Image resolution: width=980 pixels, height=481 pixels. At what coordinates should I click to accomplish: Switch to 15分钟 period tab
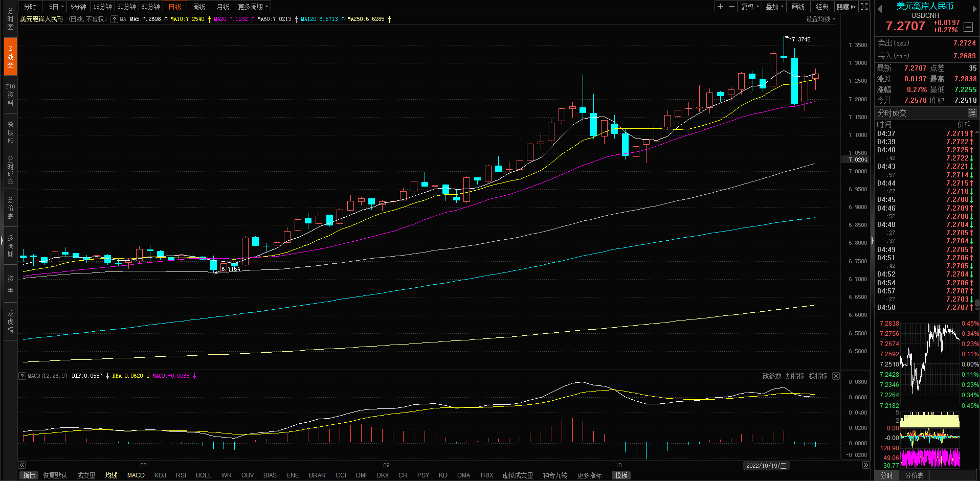click(102, 7)
